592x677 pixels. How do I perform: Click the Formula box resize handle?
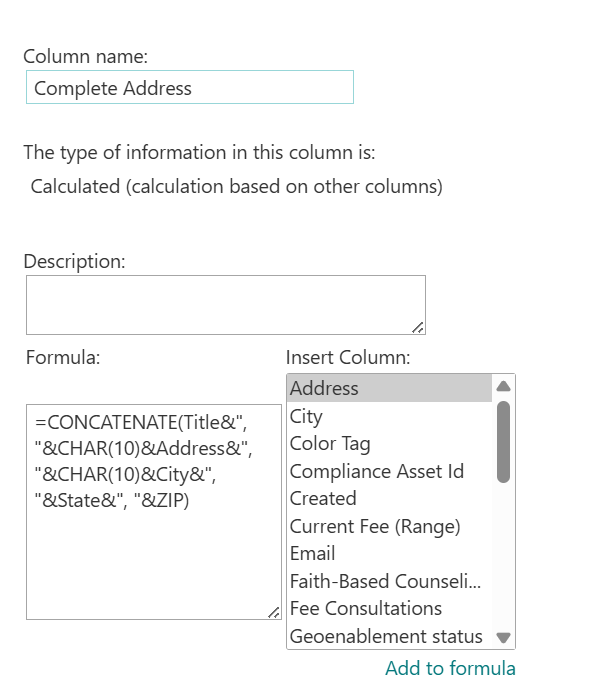274,613
